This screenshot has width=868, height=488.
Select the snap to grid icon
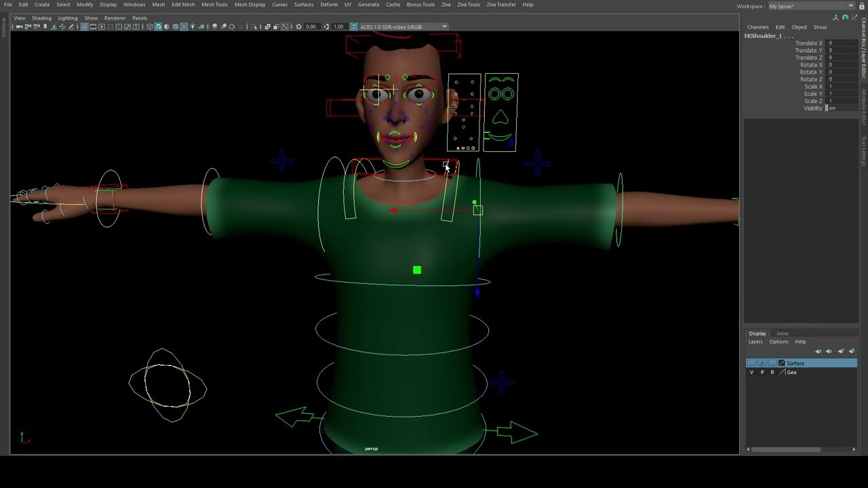(x=84, y=26)
